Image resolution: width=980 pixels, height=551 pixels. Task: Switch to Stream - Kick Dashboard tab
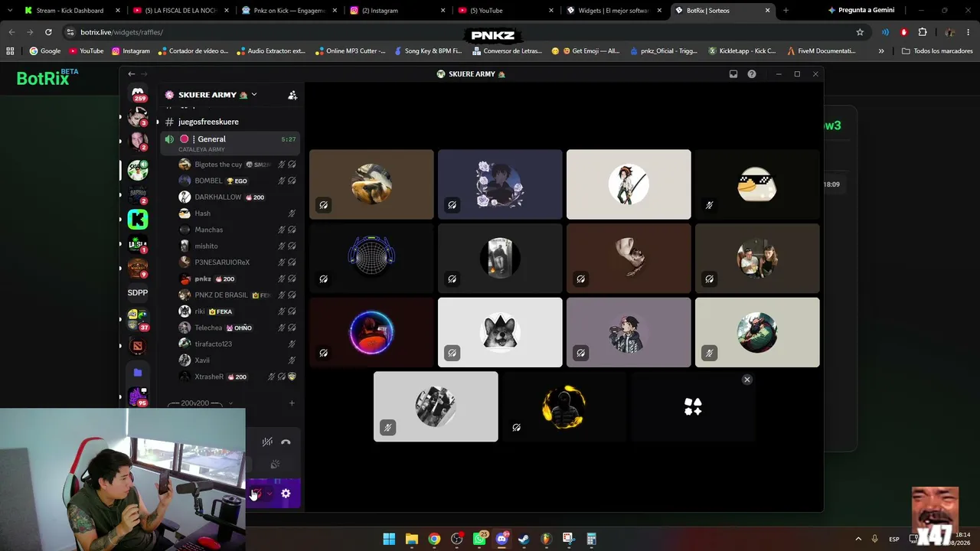(73, 11)
